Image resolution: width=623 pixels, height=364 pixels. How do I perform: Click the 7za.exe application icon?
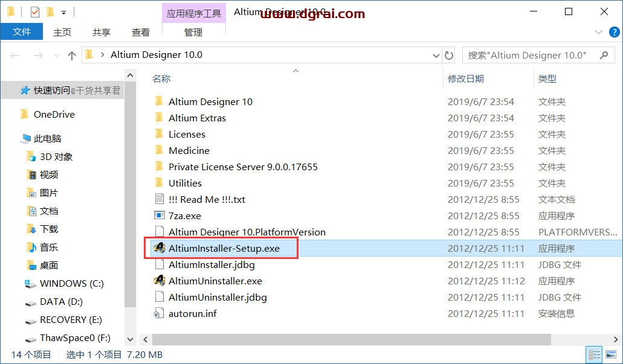[x=160, y=215]
